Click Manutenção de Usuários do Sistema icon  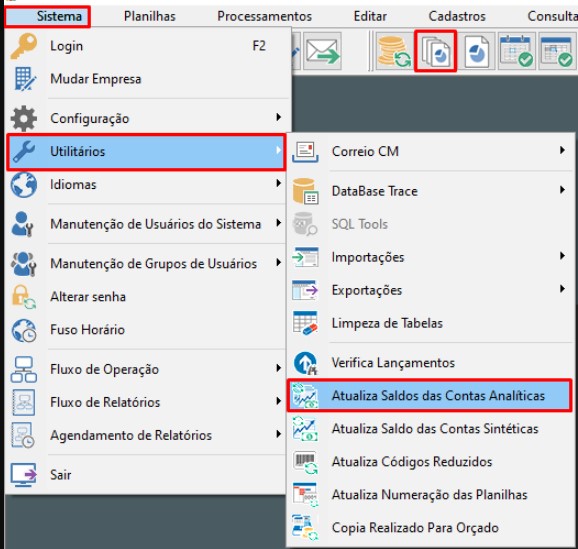22,224
